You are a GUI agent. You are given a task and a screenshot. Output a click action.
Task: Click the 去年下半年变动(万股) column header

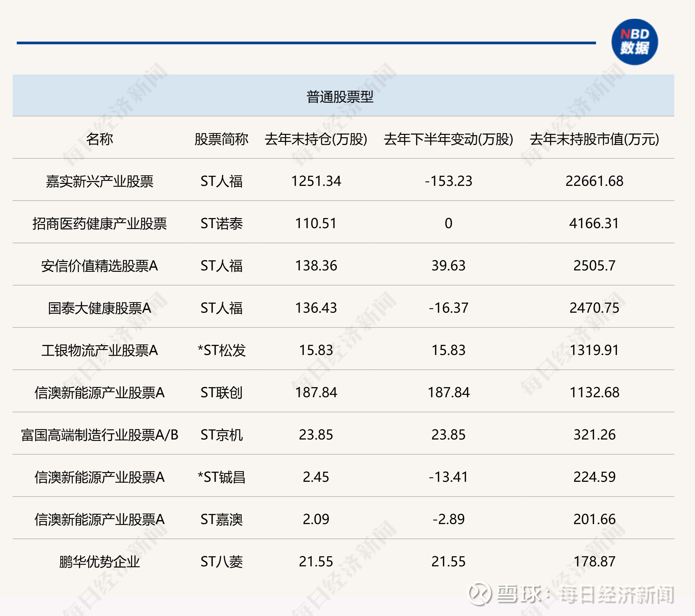(x=448, y=139)
